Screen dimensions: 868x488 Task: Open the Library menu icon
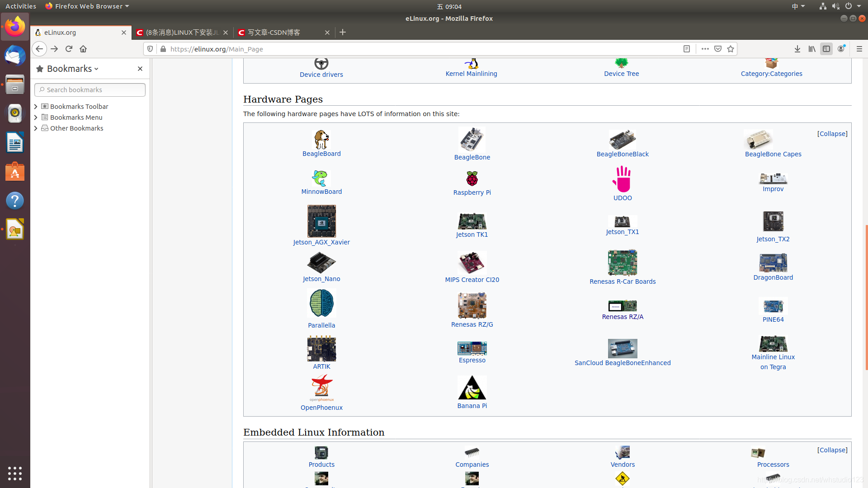click(x=812, y=49)
